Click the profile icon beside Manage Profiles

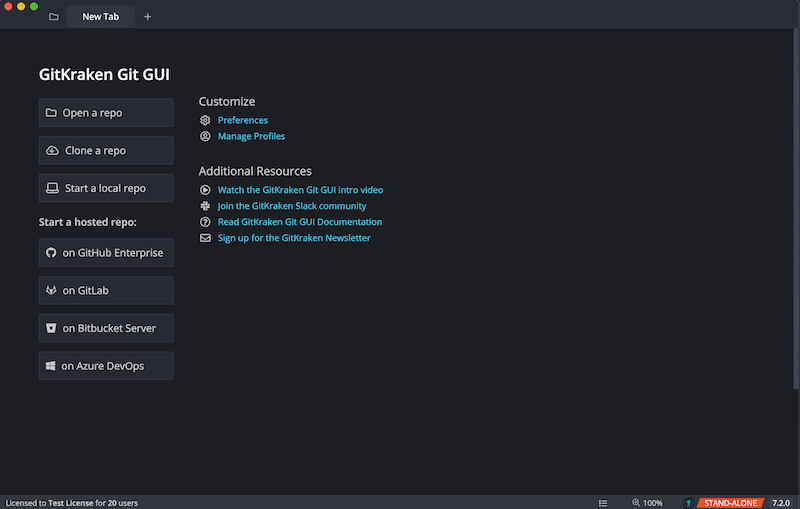pyautogui.click(x=205, y=136)
